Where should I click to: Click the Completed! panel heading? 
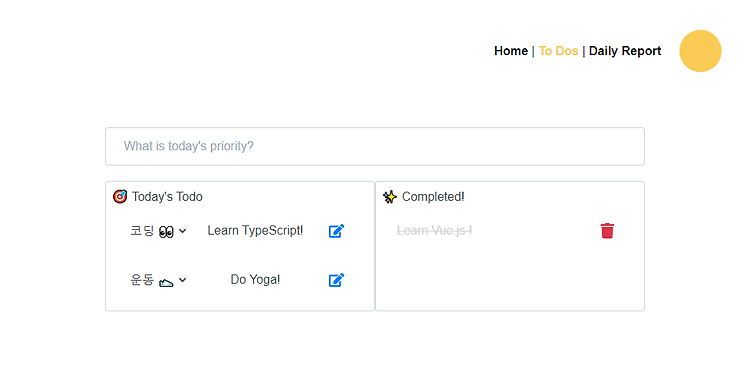[433, 197]
